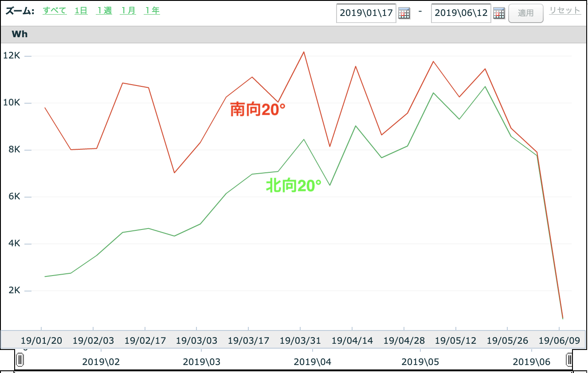
Task: Click the リセット link
Action: 564,10
